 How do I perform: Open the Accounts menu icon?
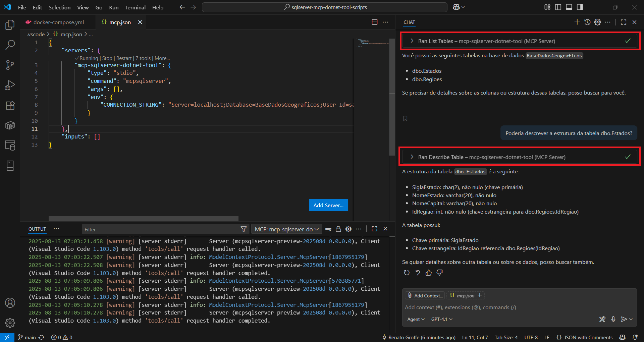coord(10,303)
